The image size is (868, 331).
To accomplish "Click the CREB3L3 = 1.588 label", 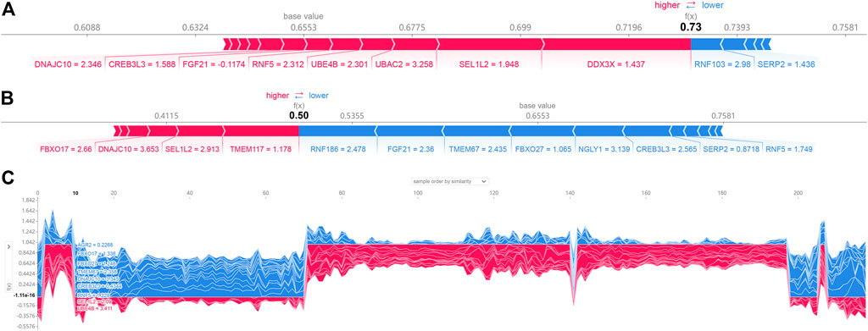I will coord(142,64).
